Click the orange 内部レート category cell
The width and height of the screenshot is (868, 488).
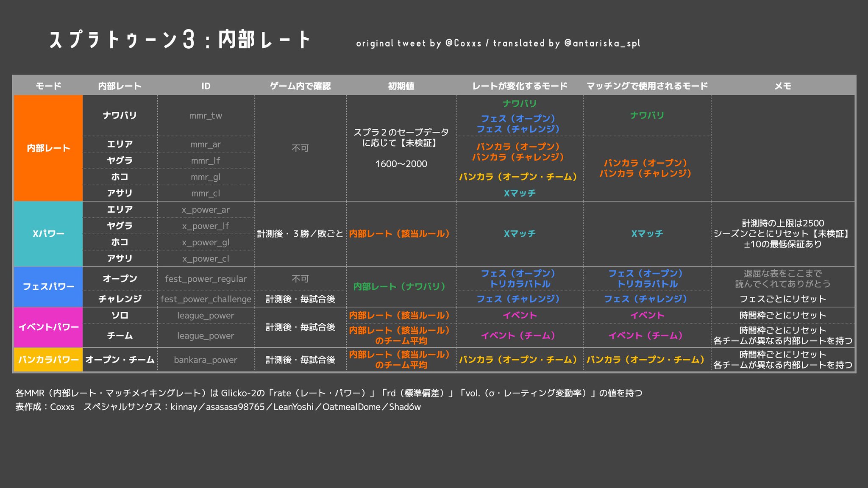pyautogui.click(x=48, y=148)
